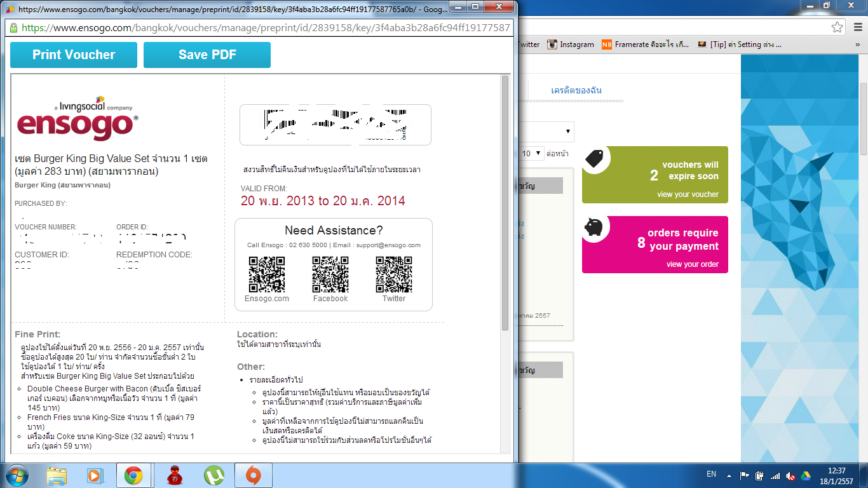Viewport: 868px width, 488px height.
Task: Open the Windows Start menu
Action: 16,475
